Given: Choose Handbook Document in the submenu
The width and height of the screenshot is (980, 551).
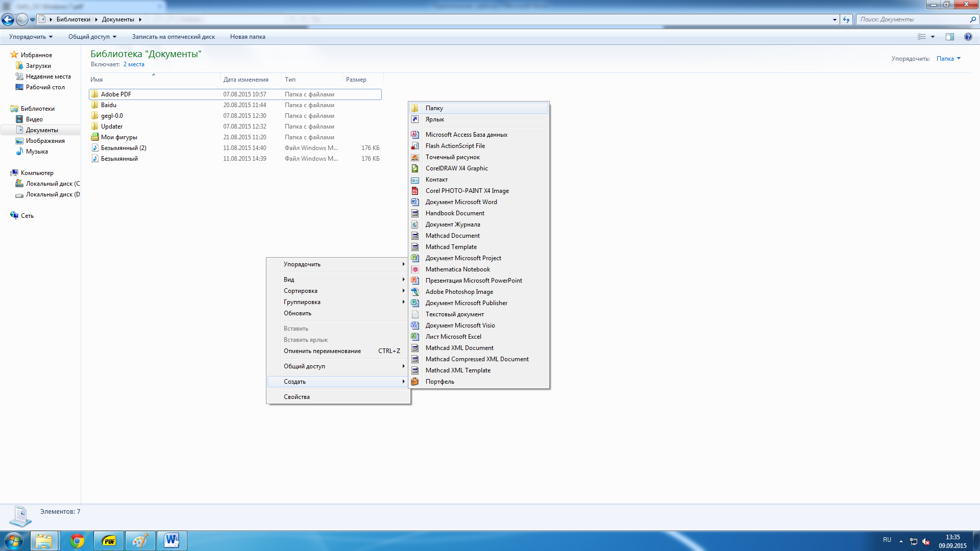Looking at the screenshot, I should [479, 213].
